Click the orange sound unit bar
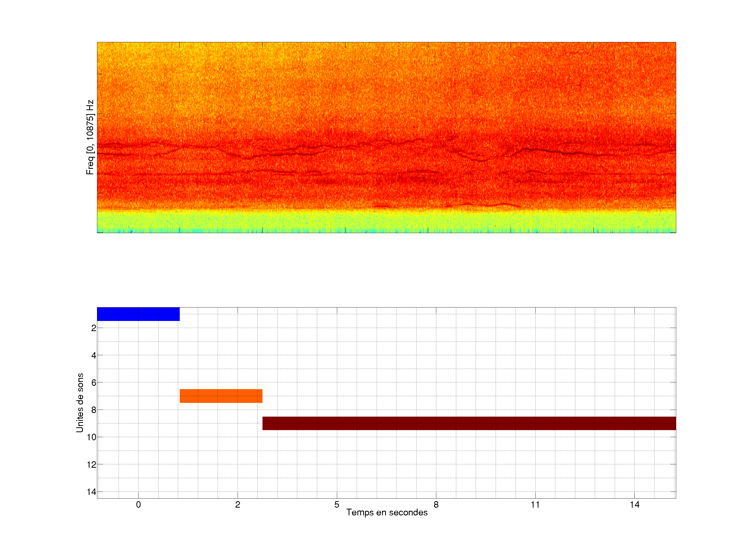This screenshot has width=747, height=560. [x=221, y=396]
